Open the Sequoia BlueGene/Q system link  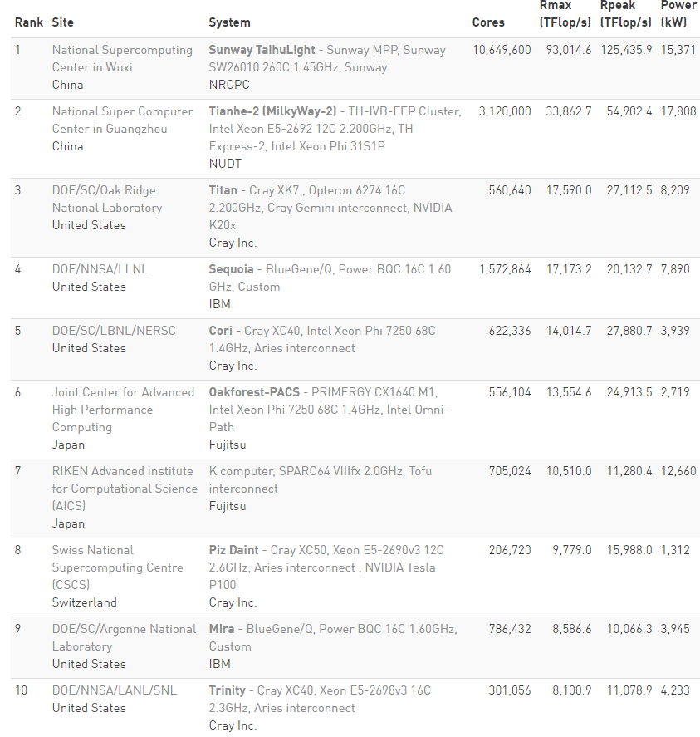pos(330,278)
